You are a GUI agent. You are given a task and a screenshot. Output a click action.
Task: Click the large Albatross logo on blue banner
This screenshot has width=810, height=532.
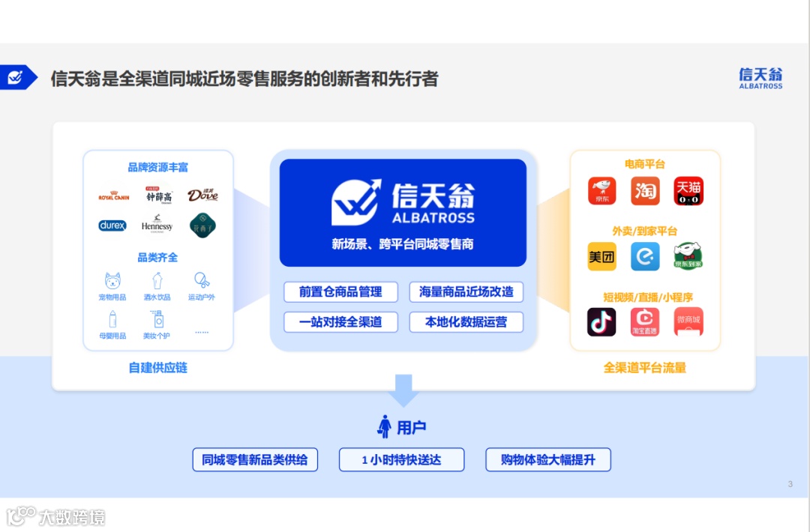[403, 202]
